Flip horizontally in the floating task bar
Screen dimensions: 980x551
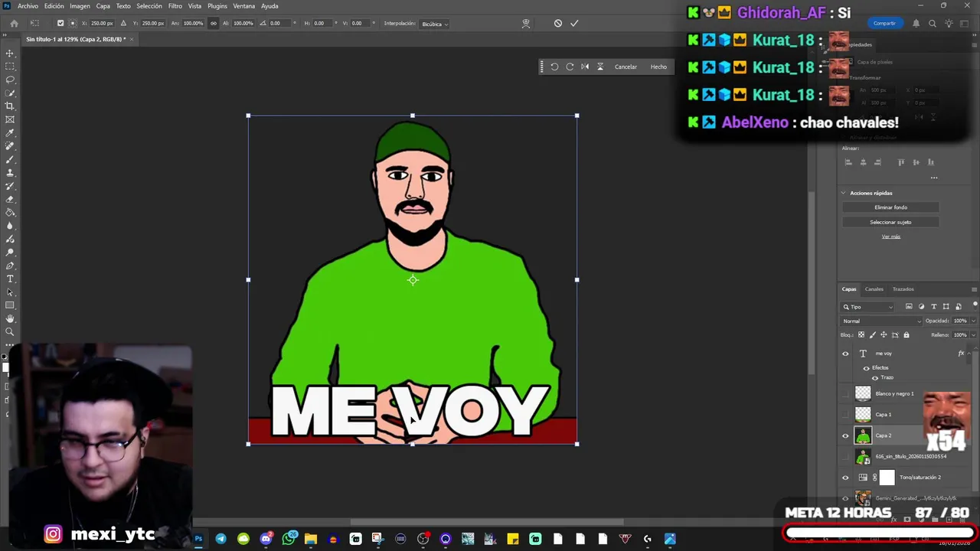click(585, 67)
